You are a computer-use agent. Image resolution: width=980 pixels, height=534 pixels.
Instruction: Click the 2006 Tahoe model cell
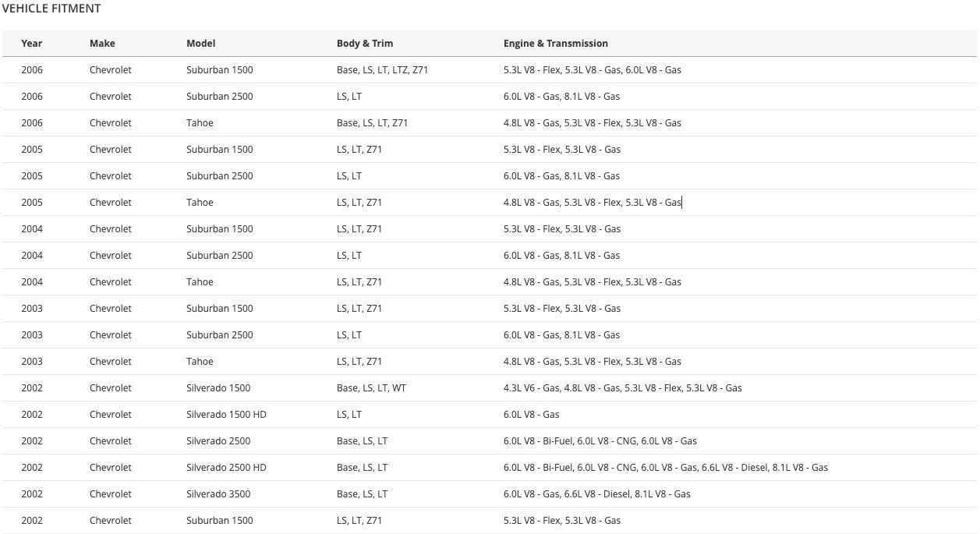click(200, 123)
